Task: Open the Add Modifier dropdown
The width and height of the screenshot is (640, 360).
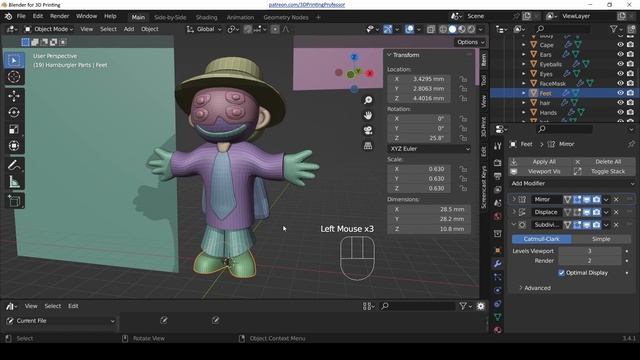Action: (572, 183)
